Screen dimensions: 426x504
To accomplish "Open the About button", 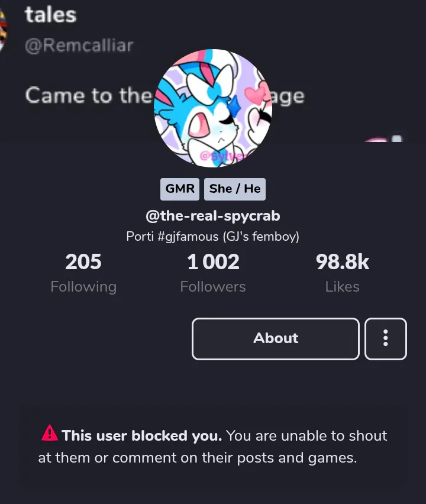I will 275,339.
